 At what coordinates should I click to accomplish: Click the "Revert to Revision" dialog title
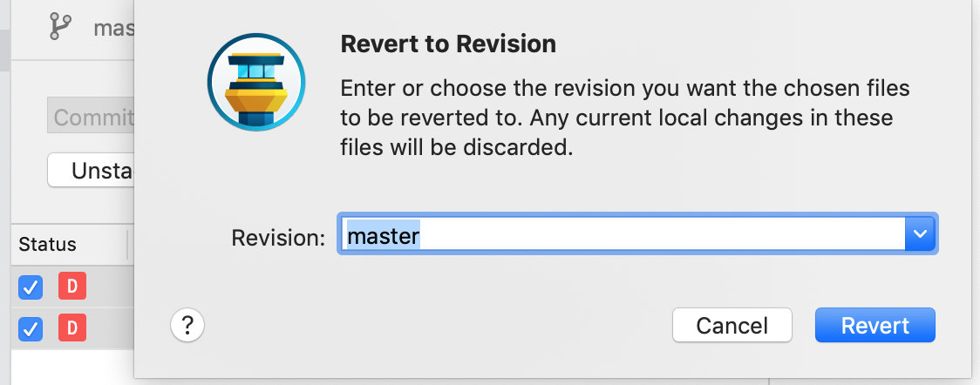448,44
